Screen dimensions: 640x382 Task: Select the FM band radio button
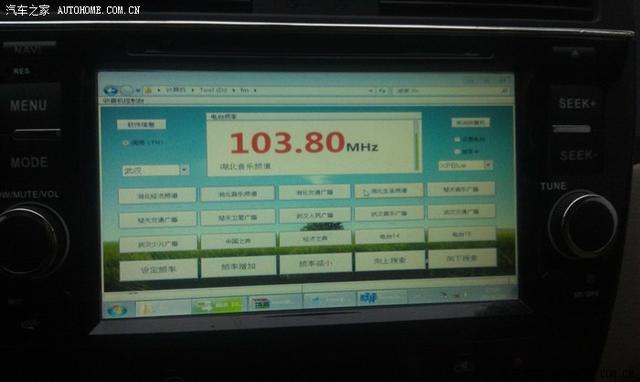click(x=125, y=143)
